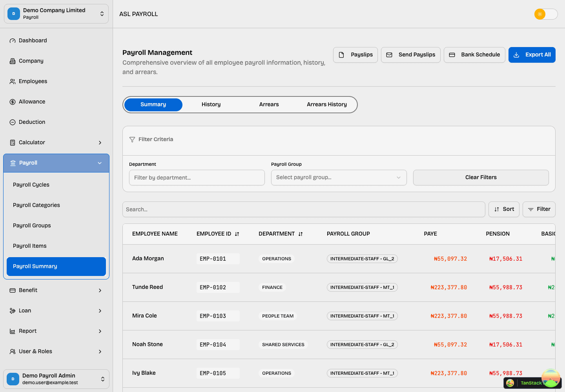The height and width of the screenshot is (392, 565).
Task: Toggle the Employee ID sort arrows
Action: point(237,234)
